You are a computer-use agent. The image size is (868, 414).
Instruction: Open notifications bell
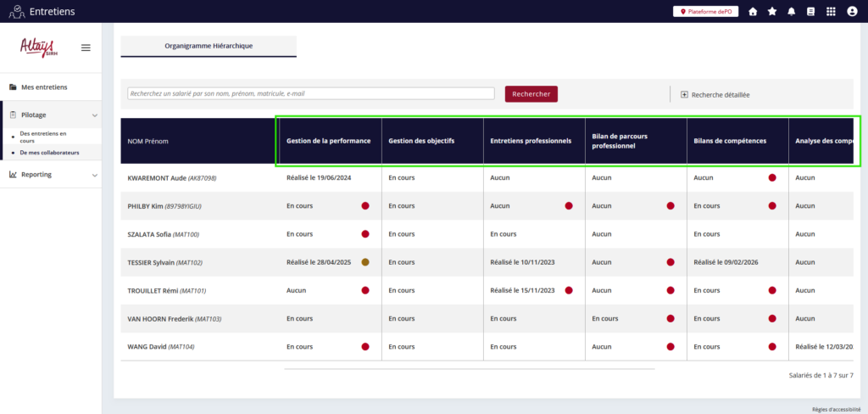[x=792, y=12]
